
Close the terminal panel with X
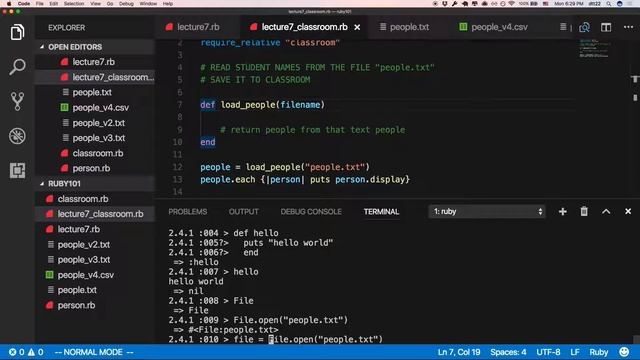tap(628, 211)
